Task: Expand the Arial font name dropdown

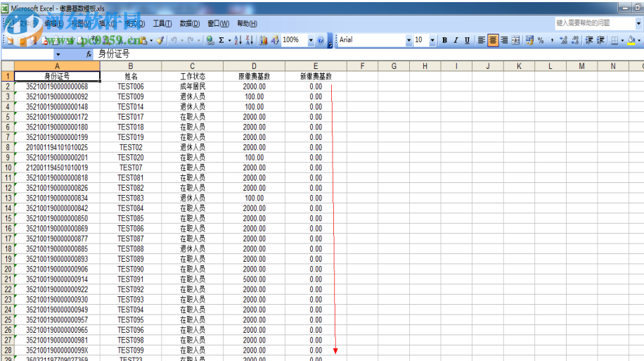Action: pyautogui.click(x=408, y=40)
